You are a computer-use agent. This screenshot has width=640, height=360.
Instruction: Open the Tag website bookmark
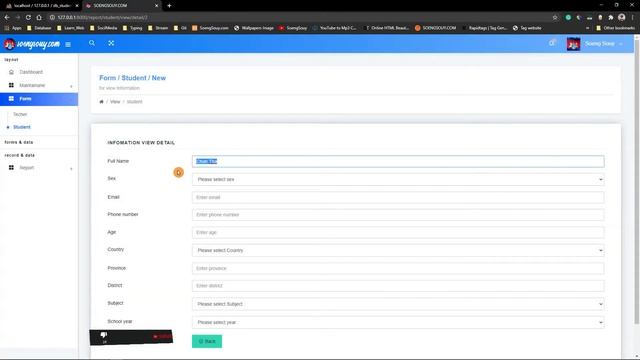tap(527, 28)
